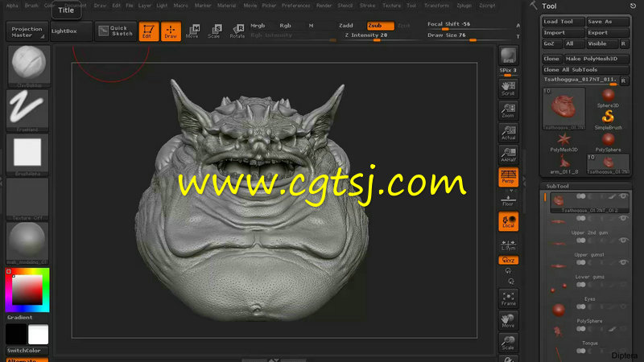Hide the Lower gums subtool eye
The height and width of the screenshot is (362, 644).
(623, 262)
